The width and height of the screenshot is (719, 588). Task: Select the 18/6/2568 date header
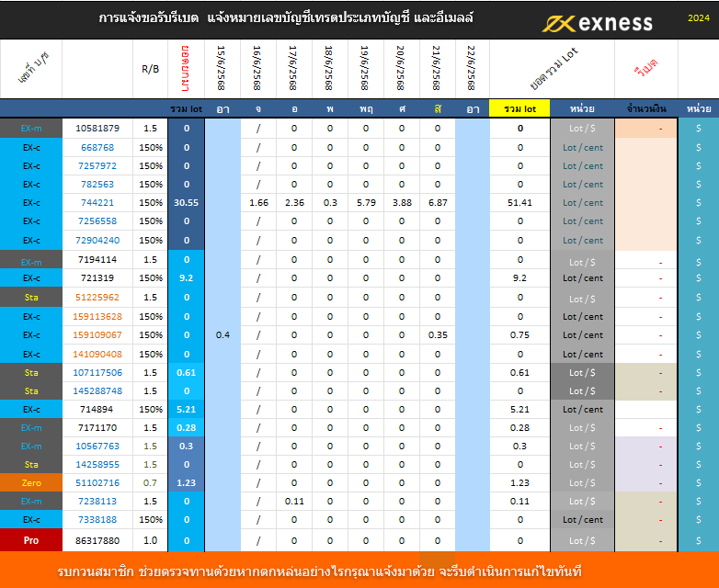point(329,68)
